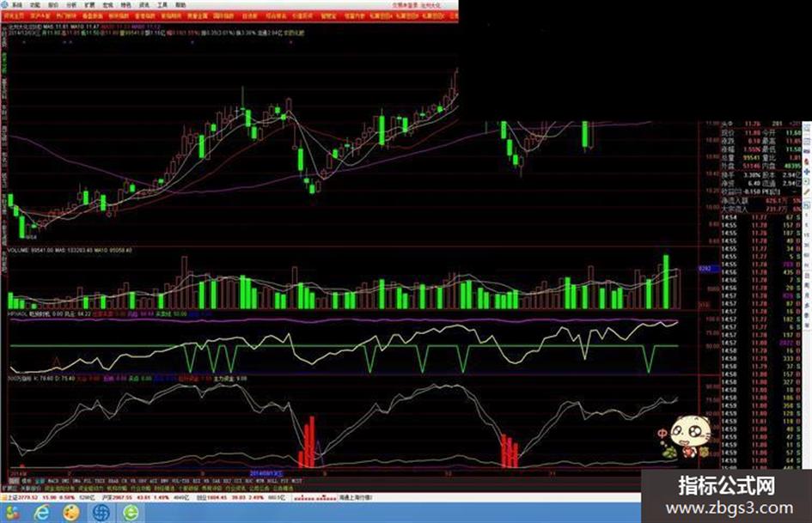Image resolution: width=812 pixels, height=523 pixels.
Task: Open the 报价 menu
Action: click(x=53, y=4)
